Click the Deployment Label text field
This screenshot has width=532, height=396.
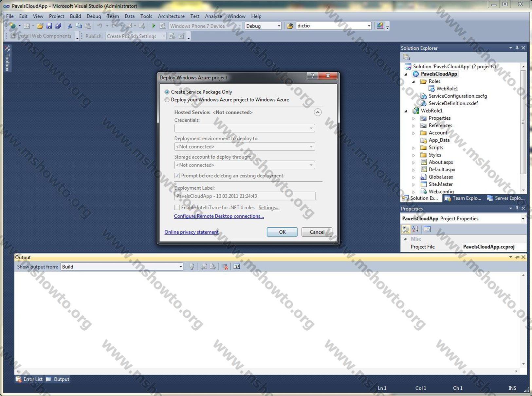pyautogui.click(x=245, y=196)
